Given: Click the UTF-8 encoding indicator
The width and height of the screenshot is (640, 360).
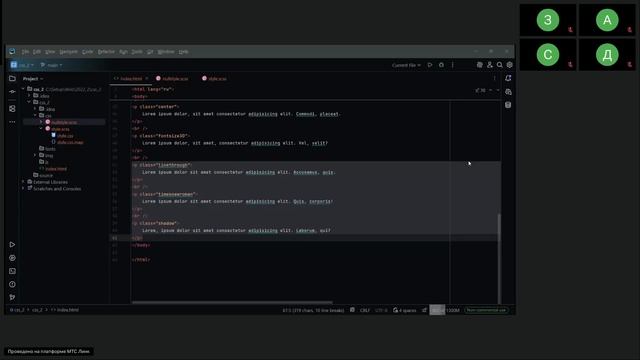Looking at the screenshot, I should click(x=381, y=310).
